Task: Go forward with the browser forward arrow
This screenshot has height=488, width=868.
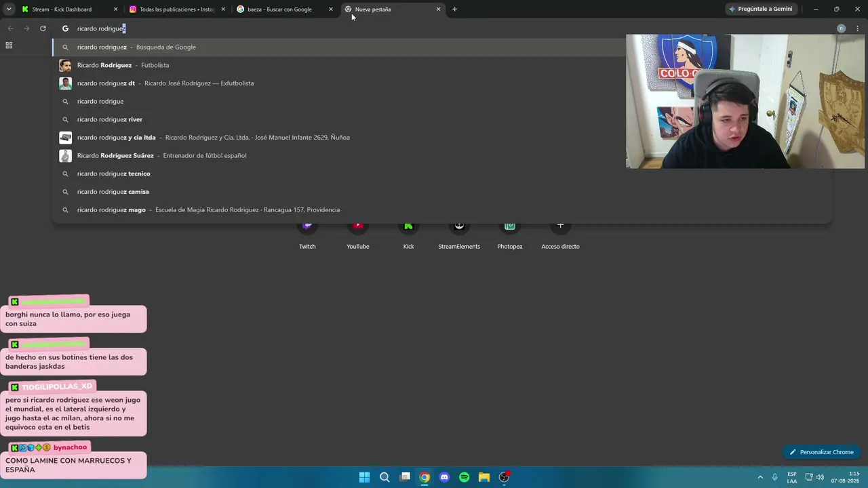Action: (26, 28)
